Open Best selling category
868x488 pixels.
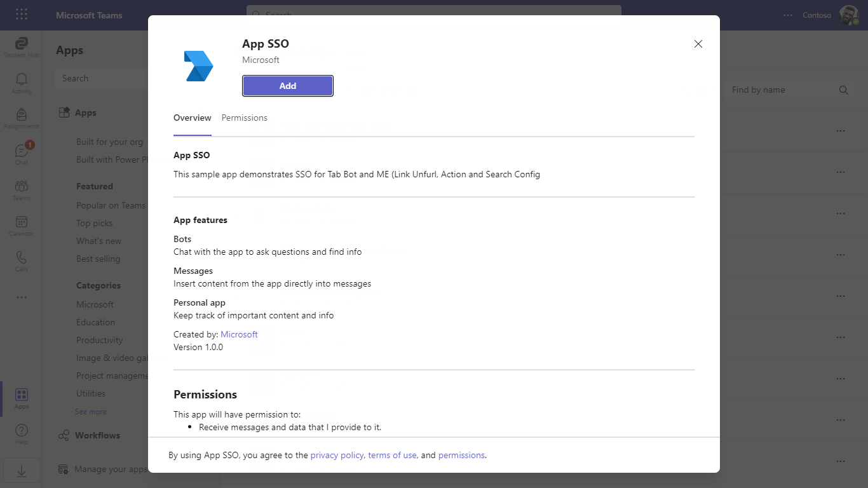(x=98, y=259)
